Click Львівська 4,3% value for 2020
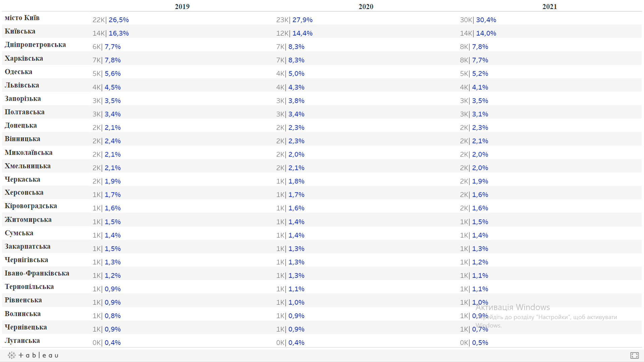Image resolution: width=644 pixels, height=362 pixels. click(x=296, y=87)
